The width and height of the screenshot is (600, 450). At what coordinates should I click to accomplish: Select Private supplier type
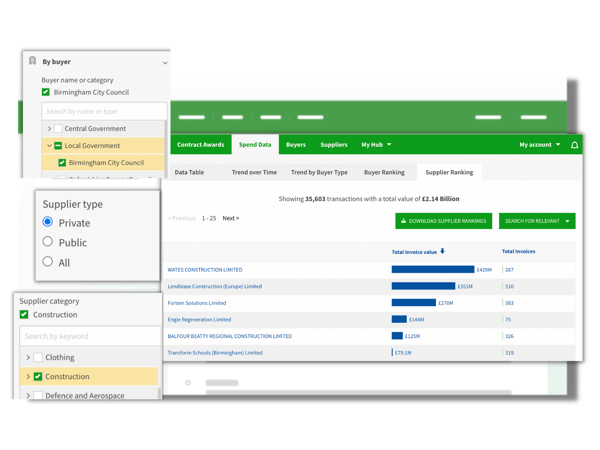[x=47, y=222]
